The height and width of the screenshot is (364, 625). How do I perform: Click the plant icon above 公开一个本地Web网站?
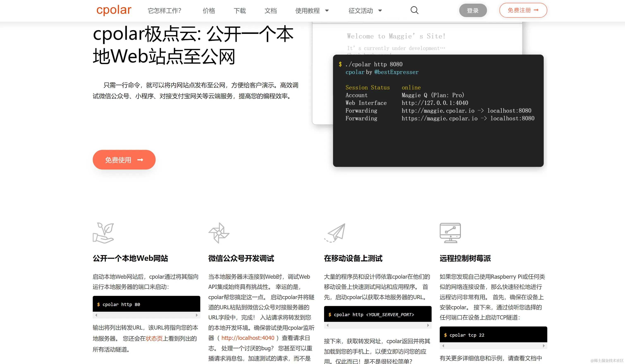point(103,233)
